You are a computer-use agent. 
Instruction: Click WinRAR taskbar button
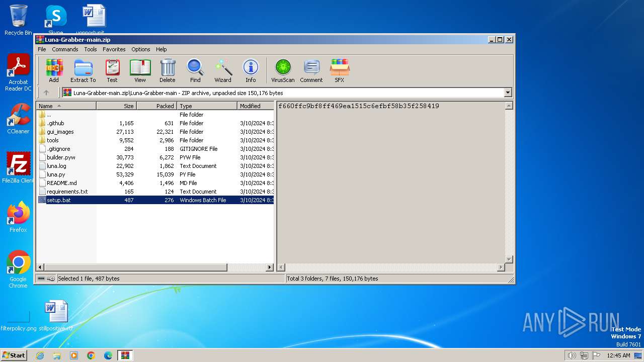click(x=125, y=355)
